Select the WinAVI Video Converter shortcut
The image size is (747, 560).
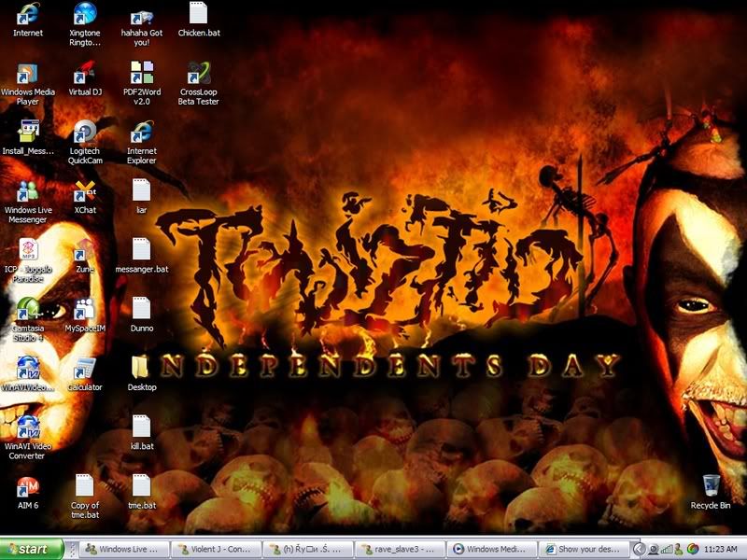tap(28, 427)
